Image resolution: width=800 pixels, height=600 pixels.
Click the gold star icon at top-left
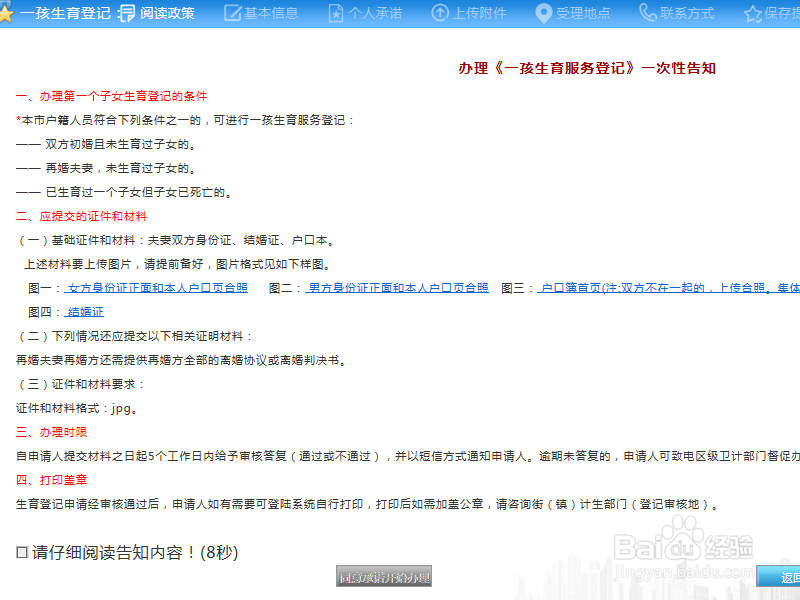tap(5, 13)
